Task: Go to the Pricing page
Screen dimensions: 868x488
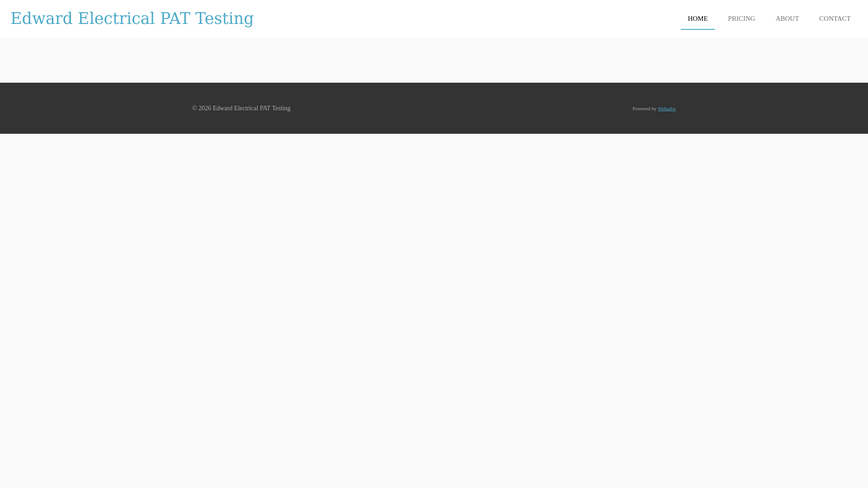Action: (x=741, y=19)
